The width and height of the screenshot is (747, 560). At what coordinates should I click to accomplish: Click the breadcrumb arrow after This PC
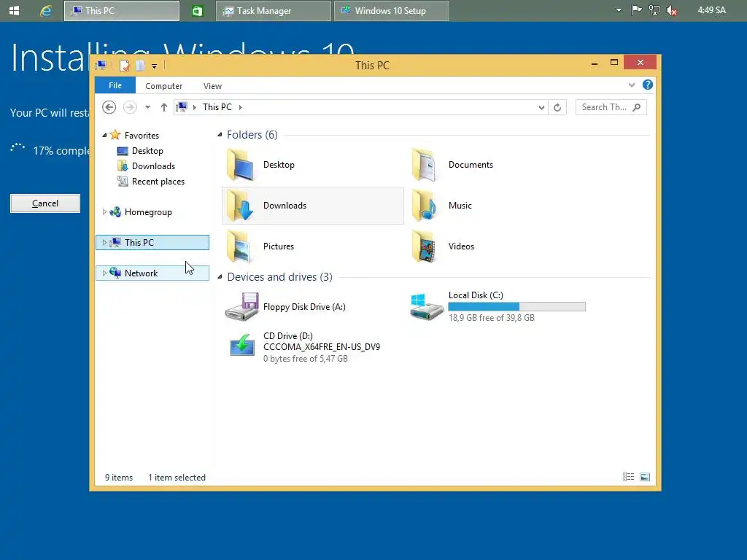pos(241,107)
